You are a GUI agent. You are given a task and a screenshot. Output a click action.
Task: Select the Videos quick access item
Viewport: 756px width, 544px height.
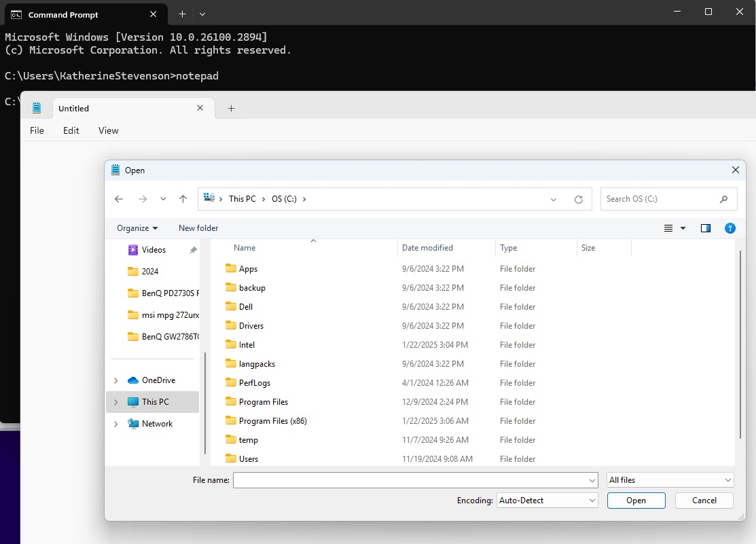tap(154, 250)
